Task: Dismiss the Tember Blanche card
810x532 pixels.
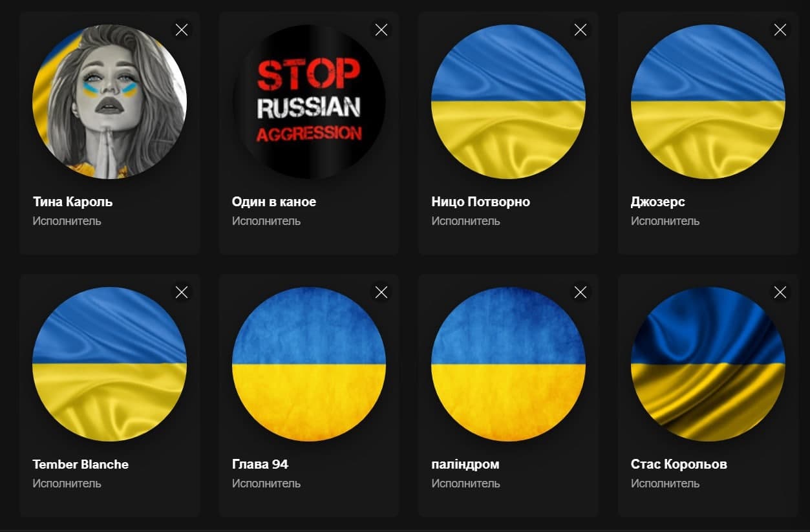Action: tap(182, 292)
